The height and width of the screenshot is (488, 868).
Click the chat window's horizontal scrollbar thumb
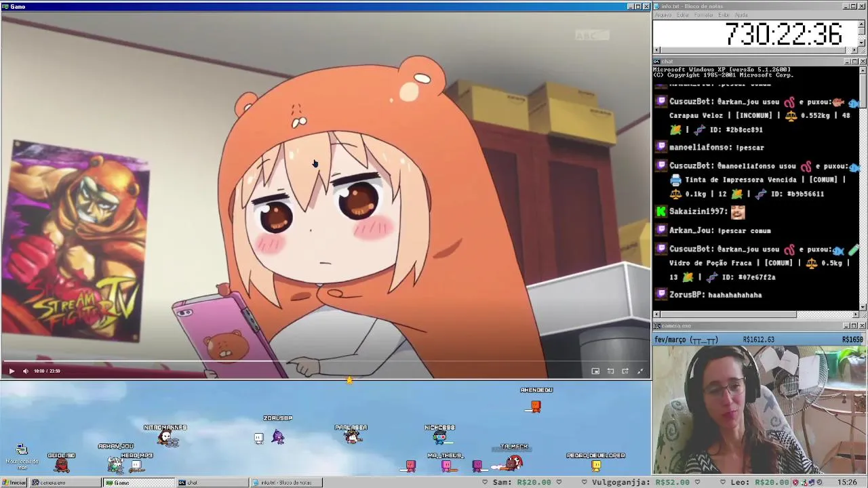pyautogui.click(x=728, y=314)
